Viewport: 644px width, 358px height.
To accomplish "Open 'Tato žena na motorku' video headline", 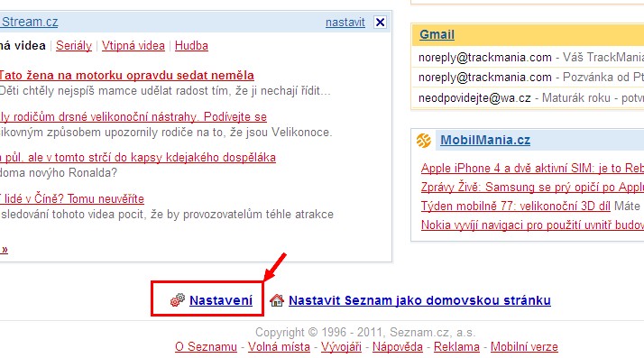I will pyautogui.click(x=127, y=75).
